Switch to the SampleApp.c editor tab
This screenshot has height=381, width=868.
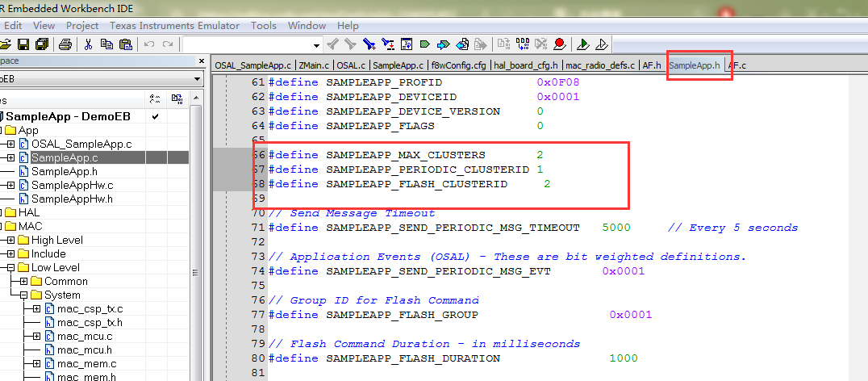(398, 65)
